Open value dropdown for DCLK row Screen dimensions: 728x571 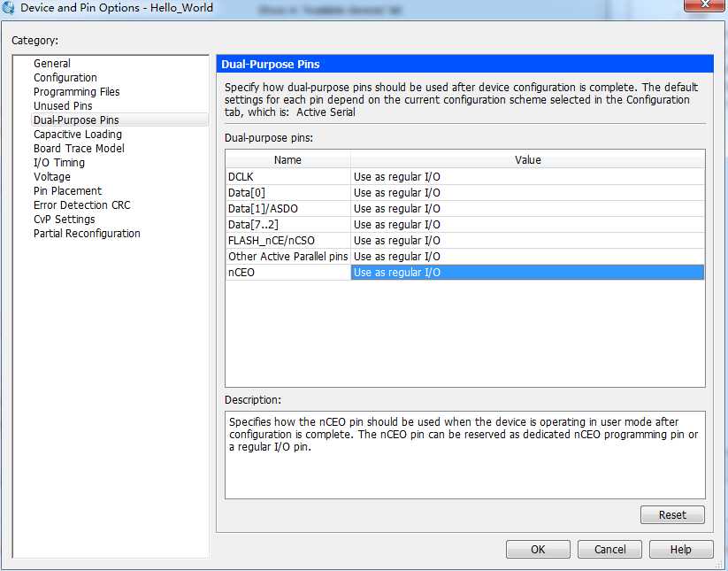(x=527, y=177)
